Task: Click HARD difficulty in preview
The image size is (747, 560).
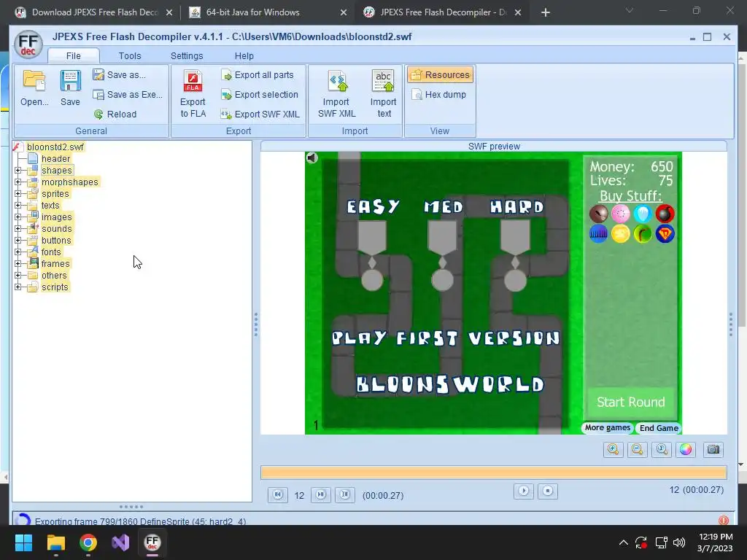Action: tap(517, 206)
